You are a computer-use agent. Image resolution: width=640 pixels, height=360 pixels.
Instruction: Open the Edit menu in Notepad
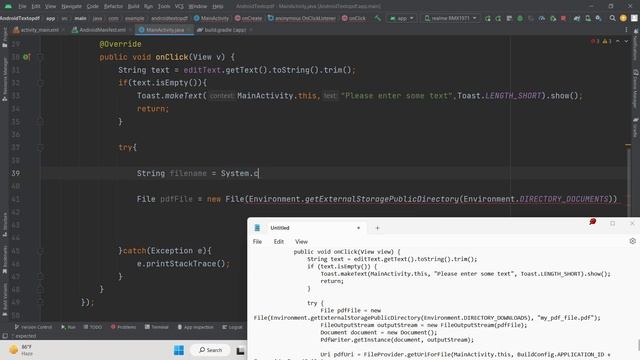point(279,242)
